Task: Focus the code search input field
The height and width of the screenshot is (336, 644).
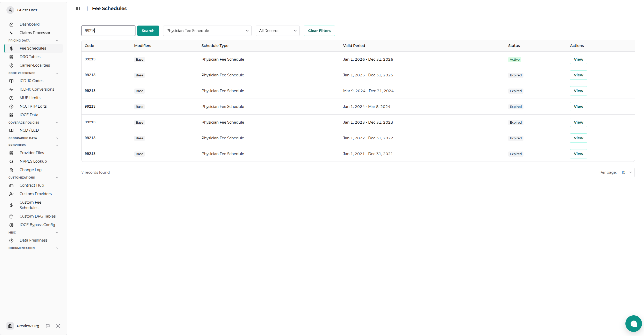Action: click(x=108, y=31)
